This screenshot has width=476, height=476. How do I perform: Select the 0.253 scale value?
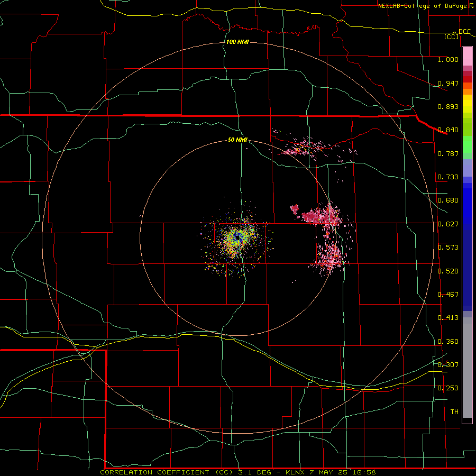(x=448, y=388)
